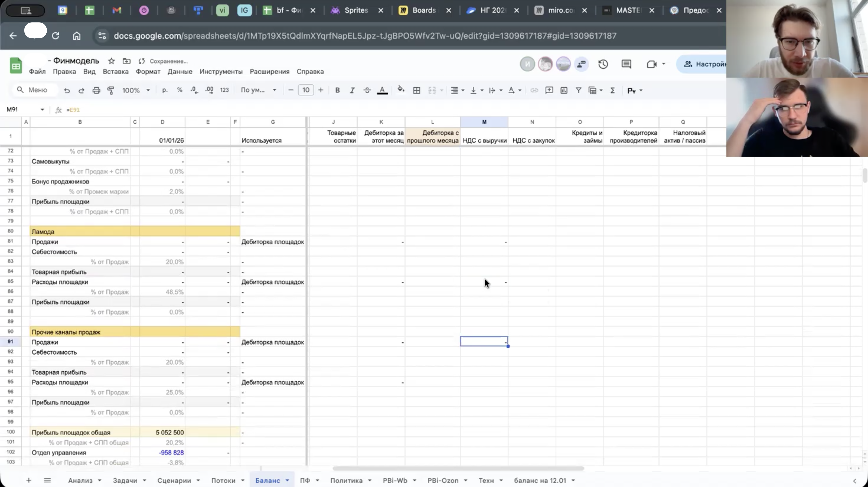Click cell 5 052 500 in row 100
The width and height of the screenshot is (868, 487).
click(x=162, y=432)
